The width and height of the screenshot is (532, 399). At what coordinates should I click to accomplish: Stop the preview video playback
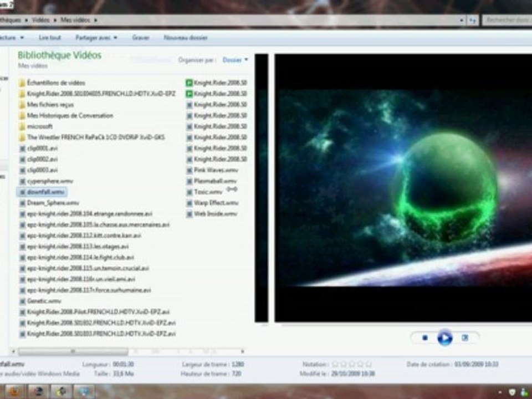point(425,337)
